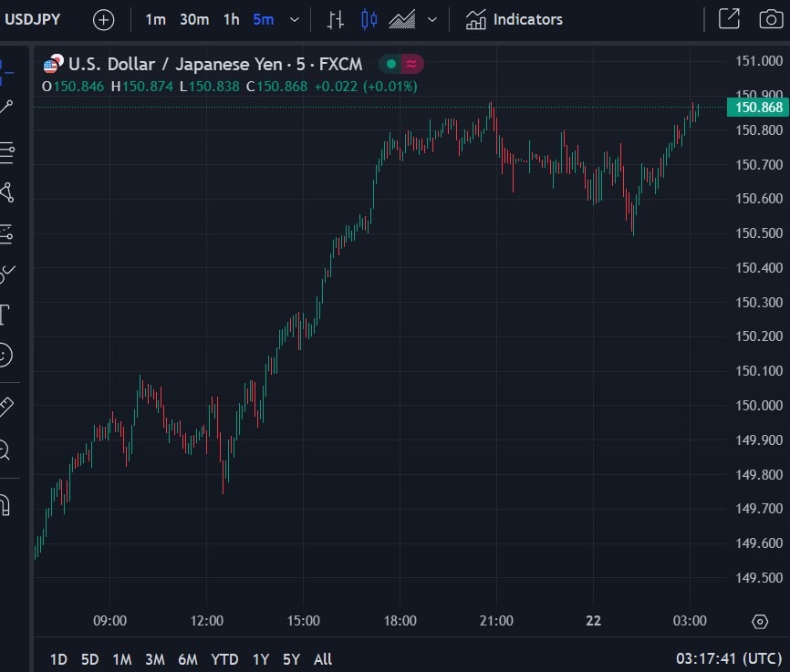Expand the chart style dropdown arrow
Viewport: 790px width, 672px height.
coord(431,20)
